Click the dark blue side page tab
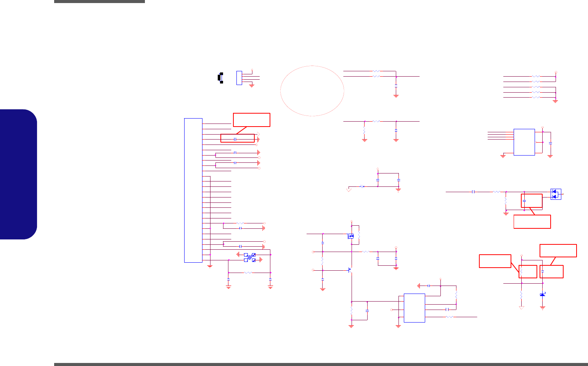 pyautogui.click(x=19, y=174)
